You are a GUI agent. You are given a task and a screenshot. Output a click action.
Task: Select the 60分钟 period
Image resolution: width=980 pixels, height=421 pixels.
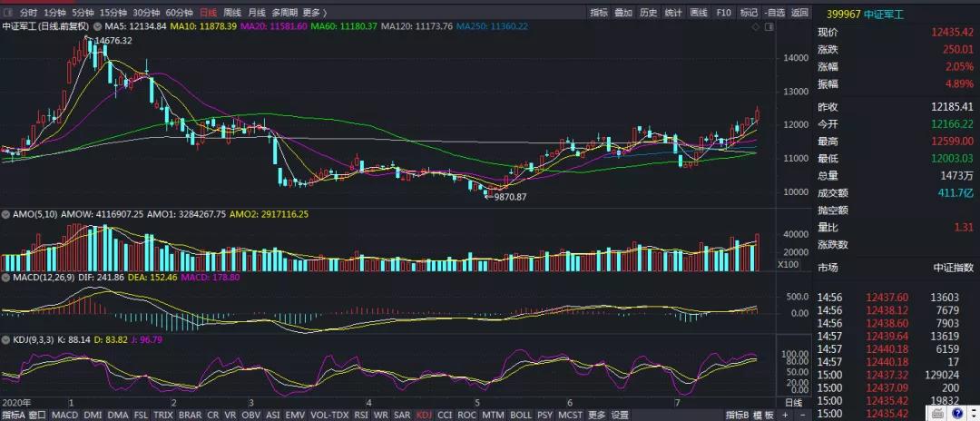(x=179, y=13)
